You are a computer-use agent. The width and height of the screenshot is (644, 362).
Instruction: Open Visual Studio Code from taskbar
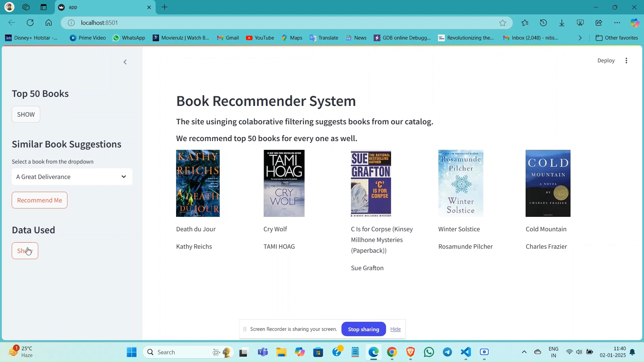(466, 353)
